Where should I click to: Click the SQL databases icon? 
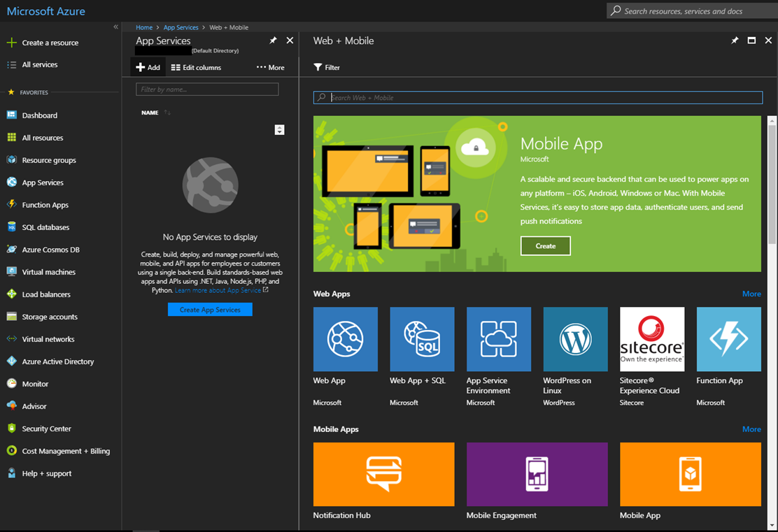[11, 227]
